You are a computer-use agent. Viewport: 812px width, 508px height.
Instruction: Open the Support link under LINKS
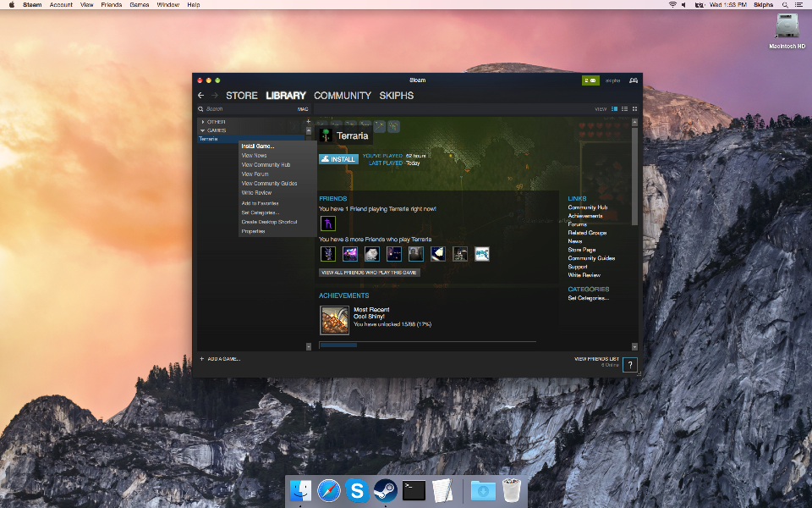coord(578,267)
